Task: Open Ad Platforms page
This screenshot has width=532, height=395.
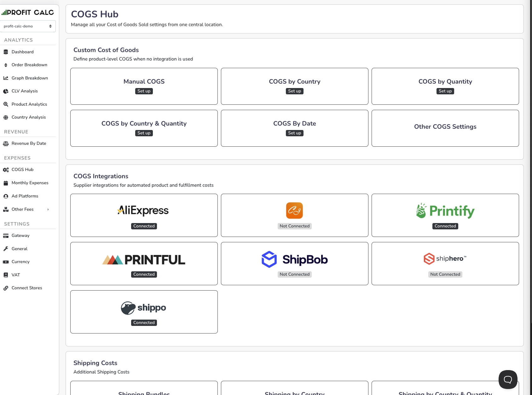Action: (25, 196)
